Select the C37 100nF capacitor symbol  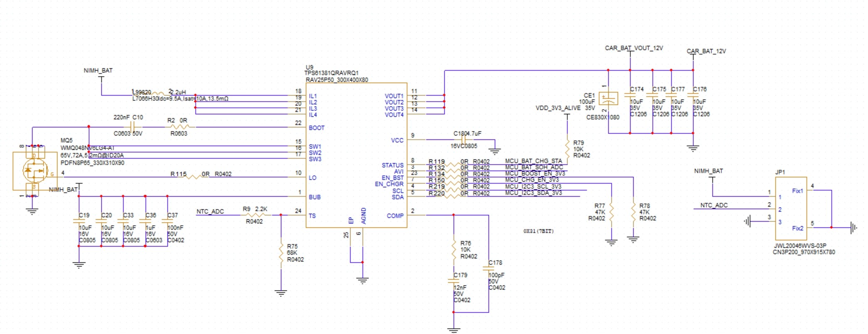pyautogui.click(x=168, y=221)
